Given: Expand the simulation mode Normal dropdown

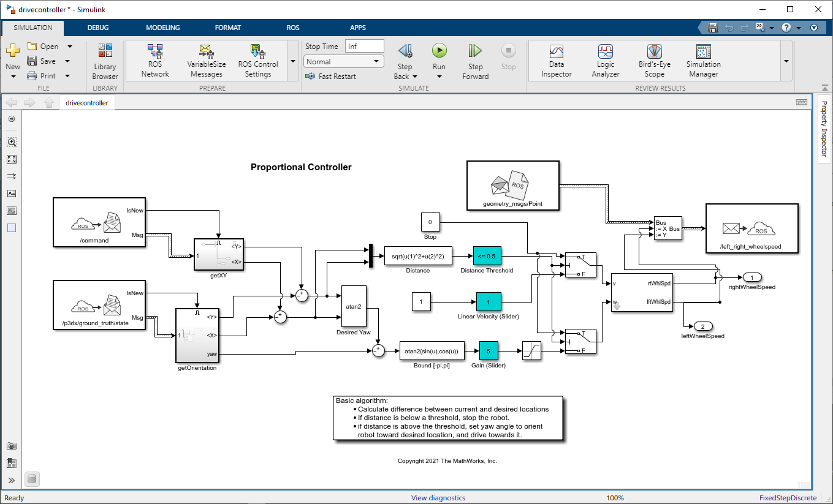Looking at the screenshot, I should [x=344, y=61].
